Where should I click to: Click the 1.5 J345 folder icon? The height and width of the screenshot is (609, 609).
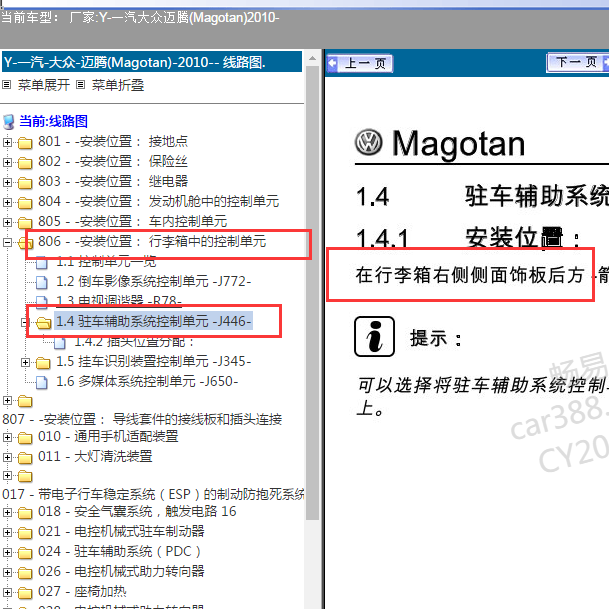(43, 363)
